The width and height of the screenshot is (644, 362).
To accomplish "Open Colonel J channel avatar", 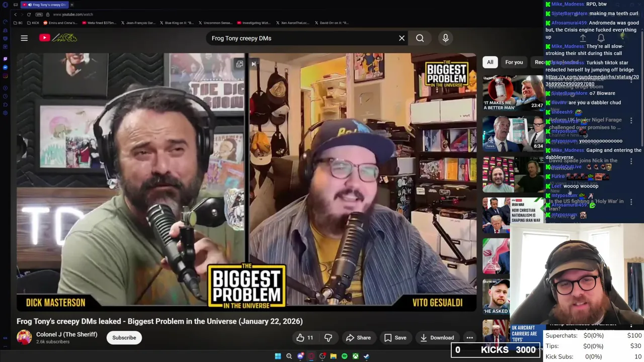I will point(24,337).
